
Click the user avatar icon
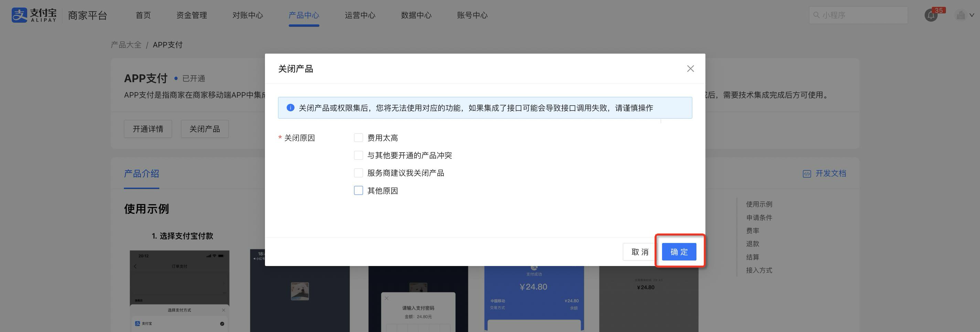pos(961,15)
